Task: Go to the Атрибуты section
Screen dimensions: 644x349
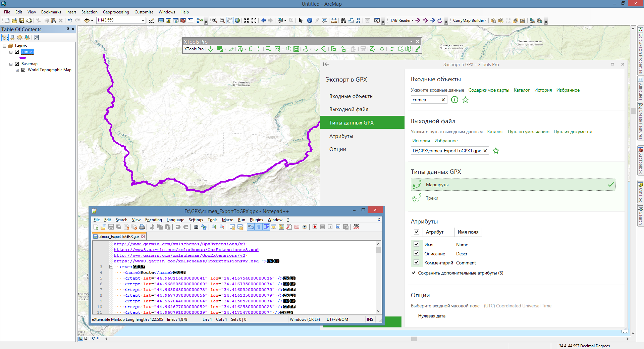Action: click(341, 136)
